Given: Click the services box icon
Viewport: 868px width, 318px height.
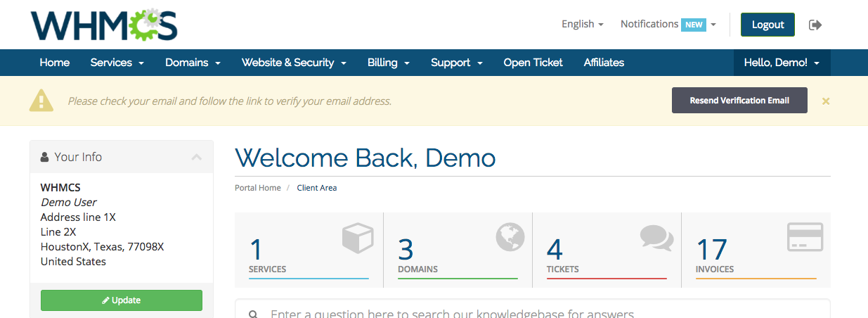Looking at the screenshot, I should [x=358, y=237].
